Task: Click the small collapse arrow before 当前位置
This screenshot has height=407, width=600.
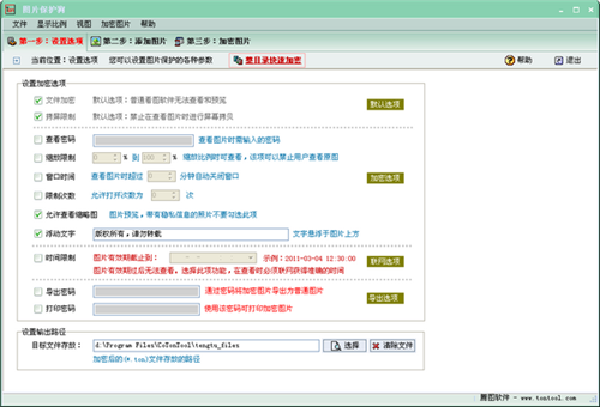Action: tap(16, 60)
